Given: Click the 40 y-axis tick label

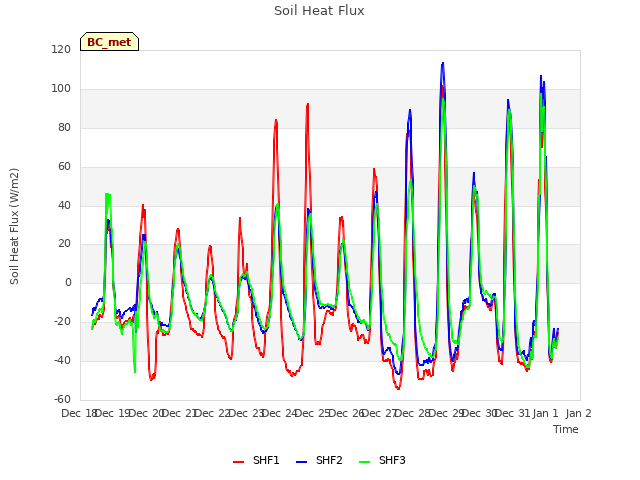Looking at the screenshot, I should pos(64,205).
